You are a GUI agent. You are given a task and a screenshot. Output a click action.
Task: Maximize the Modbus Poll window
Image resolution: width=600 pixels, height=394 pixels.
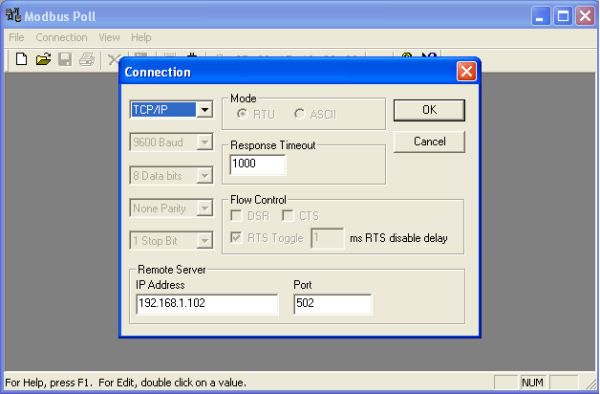click(562, 16)
